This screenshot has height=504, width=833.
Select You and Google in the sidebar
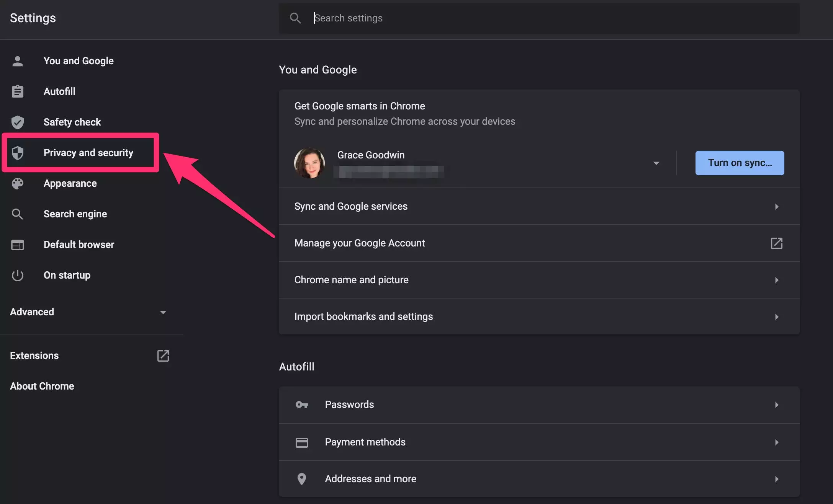[79, 61]
